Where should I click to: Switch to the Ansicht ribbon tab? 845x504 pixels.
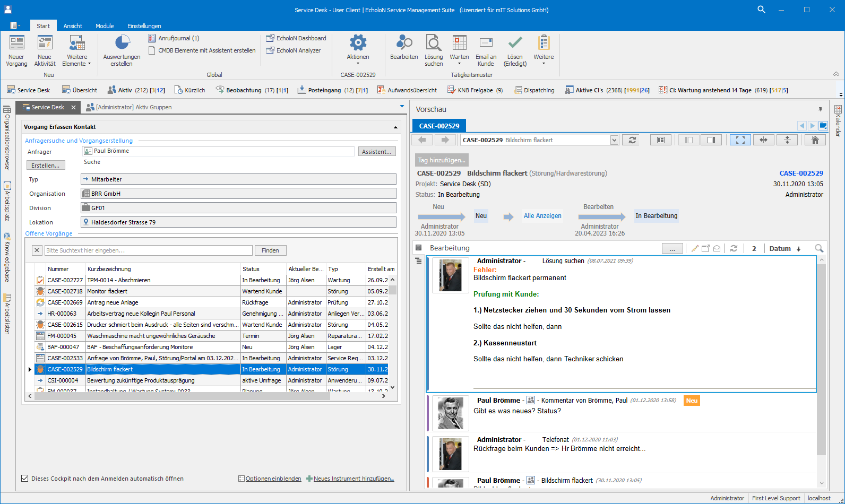pos(73,26)
